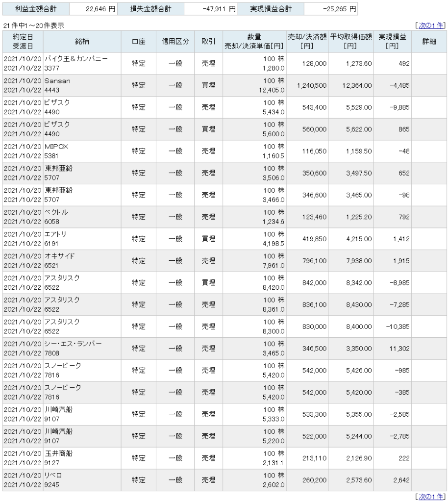
Task: Click the realized profit value 11,302
Action: (399, 349)
